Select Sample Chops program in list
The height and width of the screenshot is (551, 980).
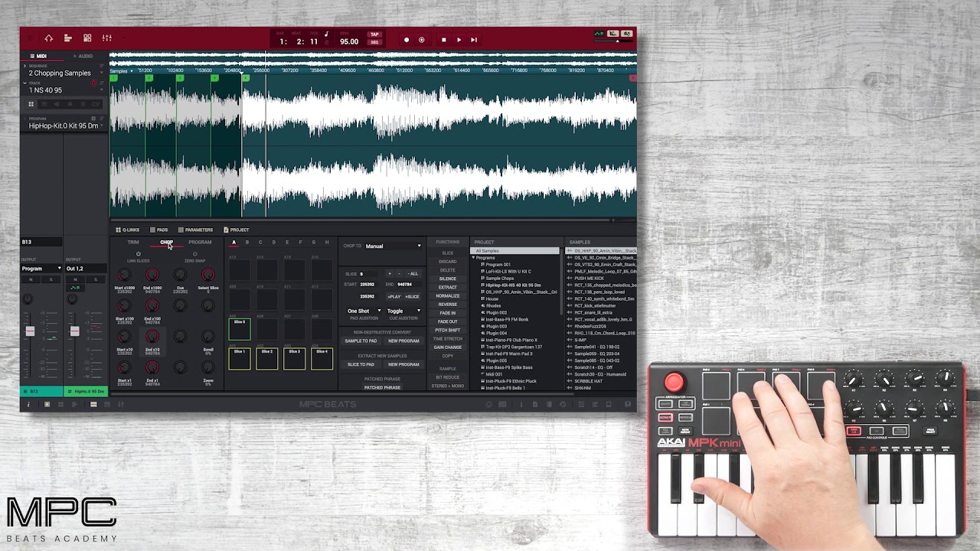[x=500, y=279]
